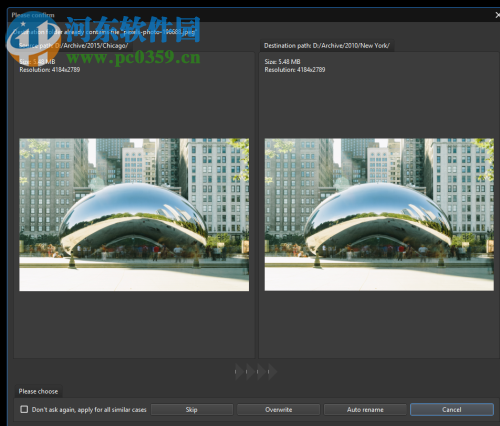The width and height of the screenshot is (500, 426).
Task: Close the Please confirm dialog
Action: [x=497, y=15]
